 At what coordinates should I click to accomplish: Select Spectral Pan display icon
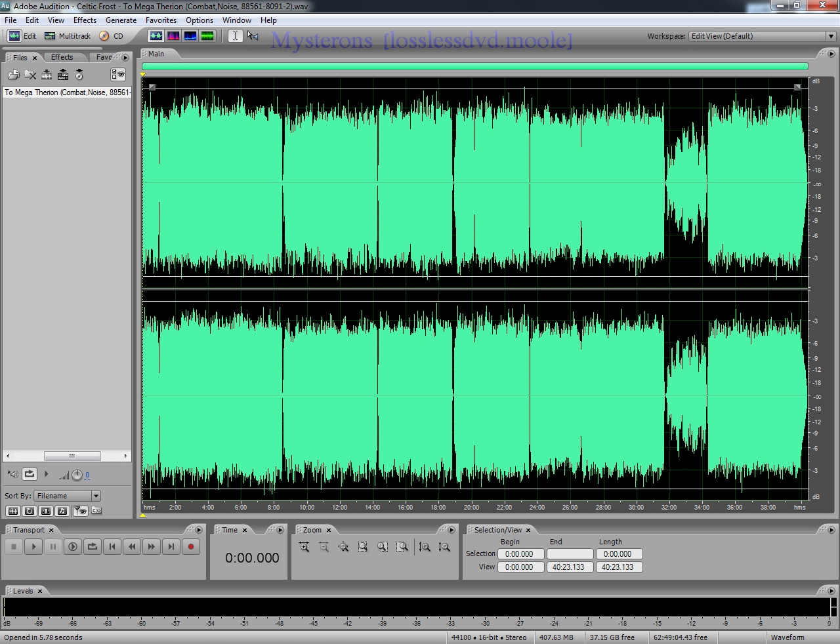click(190, 36)
